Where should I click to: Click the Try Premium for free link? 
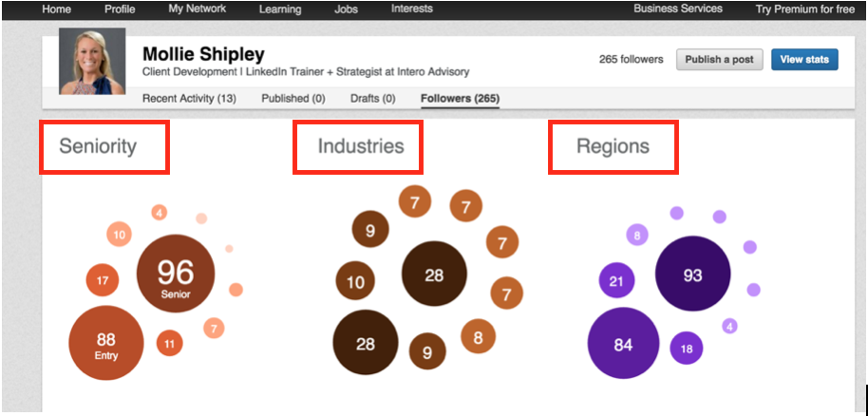point(805,9)
